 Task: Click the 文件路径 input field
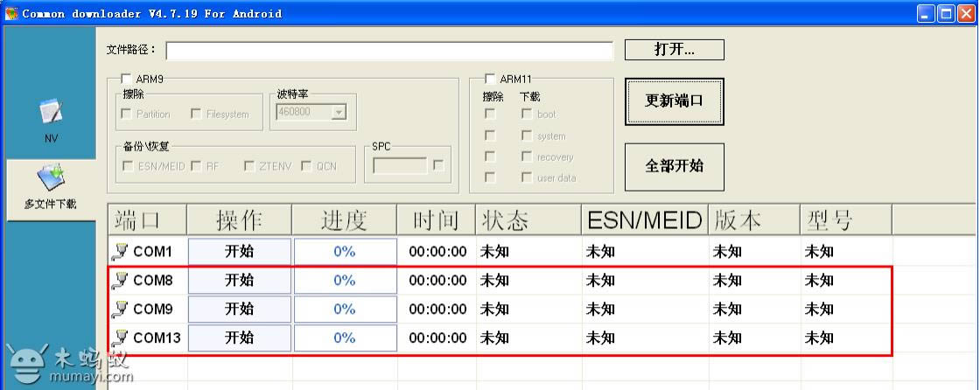(389, 50)
